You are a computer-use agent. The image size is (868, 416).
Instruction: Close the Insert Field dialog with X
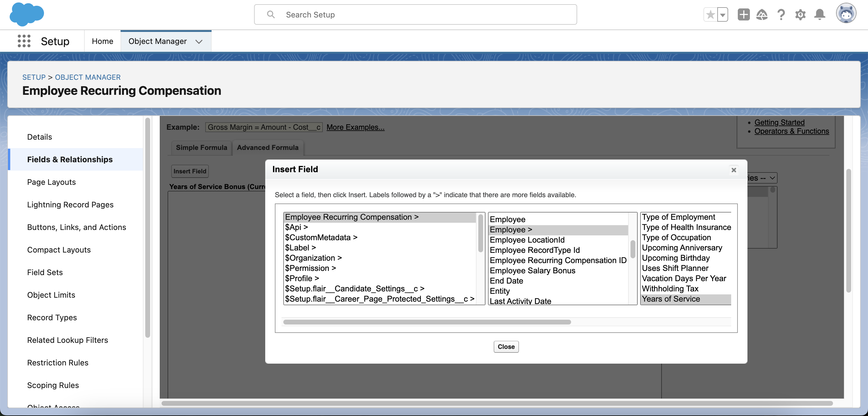point(734,170)
